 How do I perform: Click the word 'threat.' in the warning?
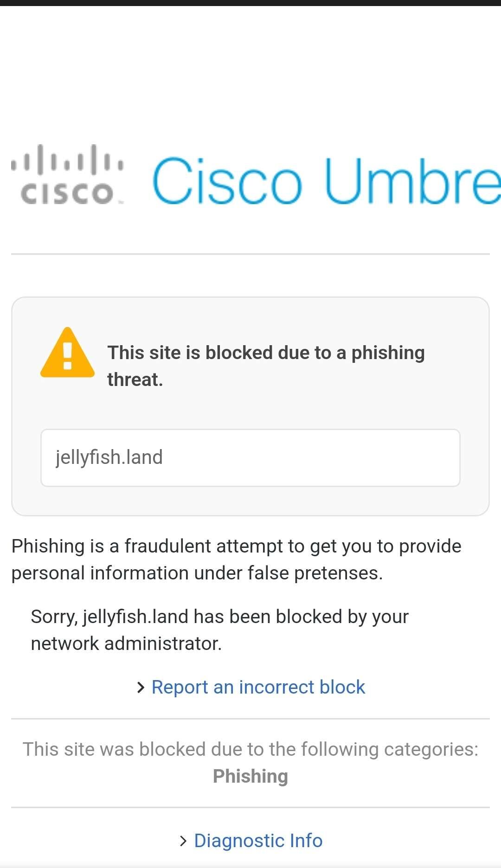coord(135,379)
